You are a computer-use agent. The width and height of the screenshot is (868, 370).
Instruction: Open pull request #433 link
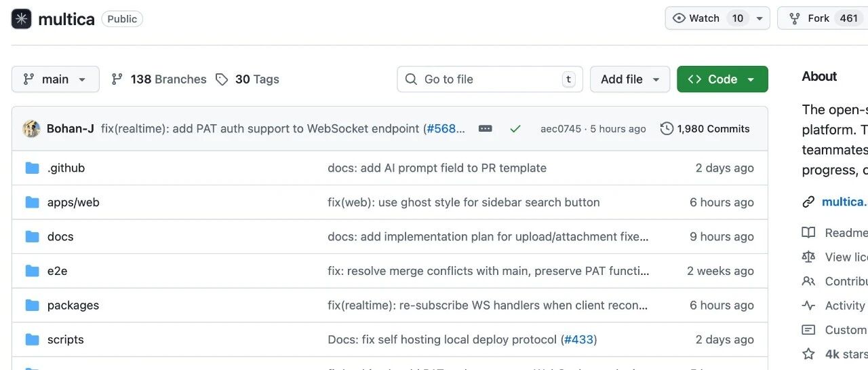point(578,339)
